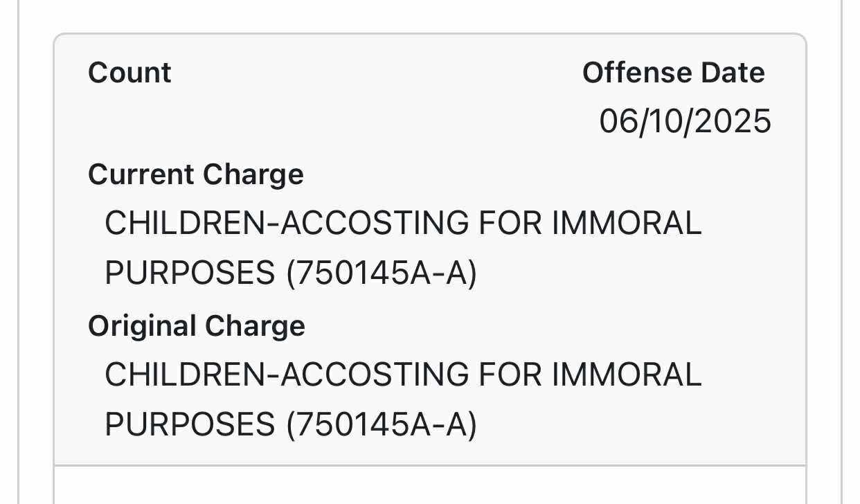Select the statute code under Original Charge
Viewport: 860px width, 504px height.
point(382,425)
